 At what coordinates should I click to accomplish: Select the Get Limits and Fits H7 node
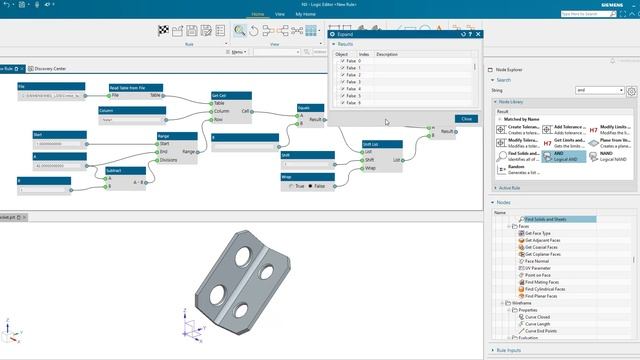coord(564,143)
